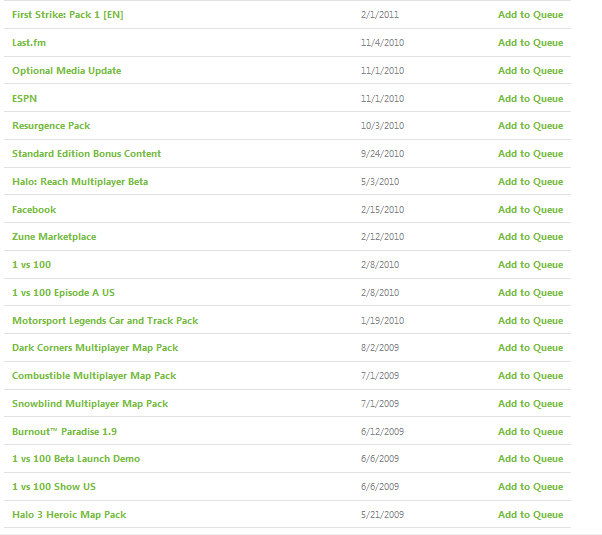Screen dimensions: 602x535
Task: Select the date 10/3/2010
Action: (382, 126)
